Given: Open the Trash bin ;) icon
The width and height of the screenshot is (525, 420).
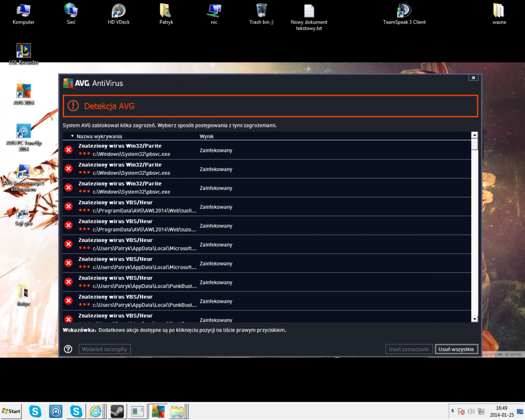Looking at the screenshot, I should pyautogui.click(x=262, y=13).
